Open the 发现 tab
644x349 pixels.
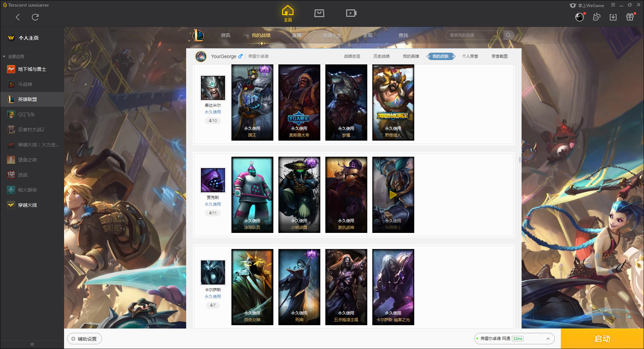click(x=368, y=35)
